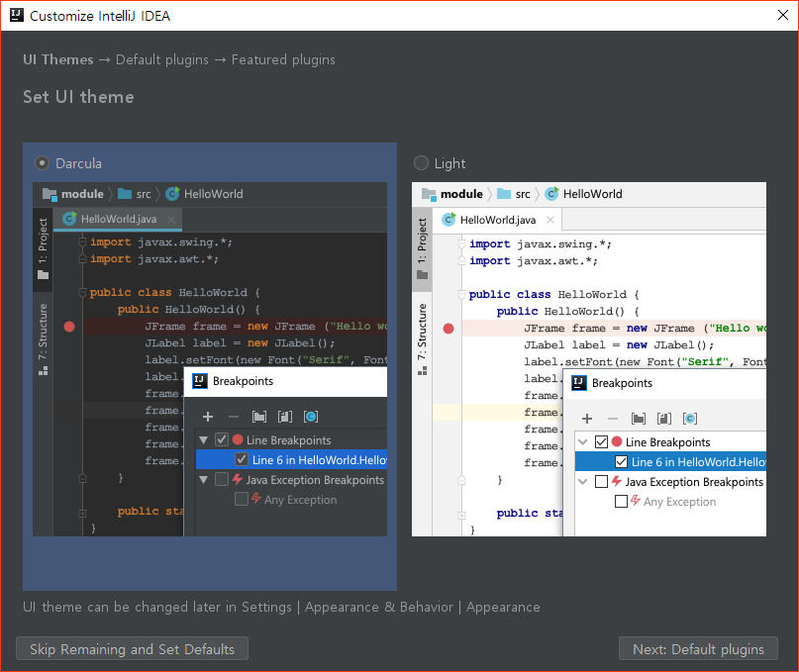Collapse Line Breakpoints tree in Light preview
The height and width of the screenshot is (672, 799).
point(583,441)
